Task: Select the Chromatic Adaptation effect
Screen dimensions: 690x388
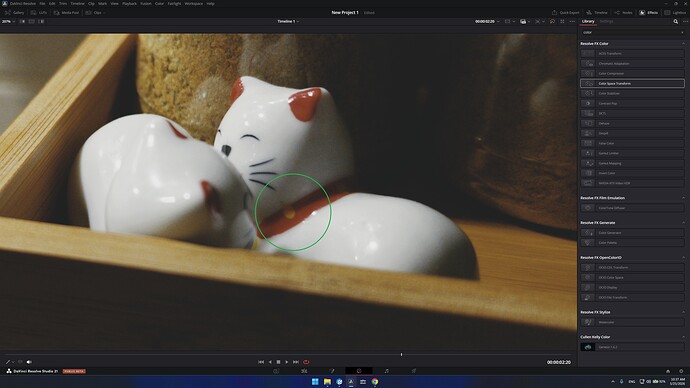Action: (632, 64)
